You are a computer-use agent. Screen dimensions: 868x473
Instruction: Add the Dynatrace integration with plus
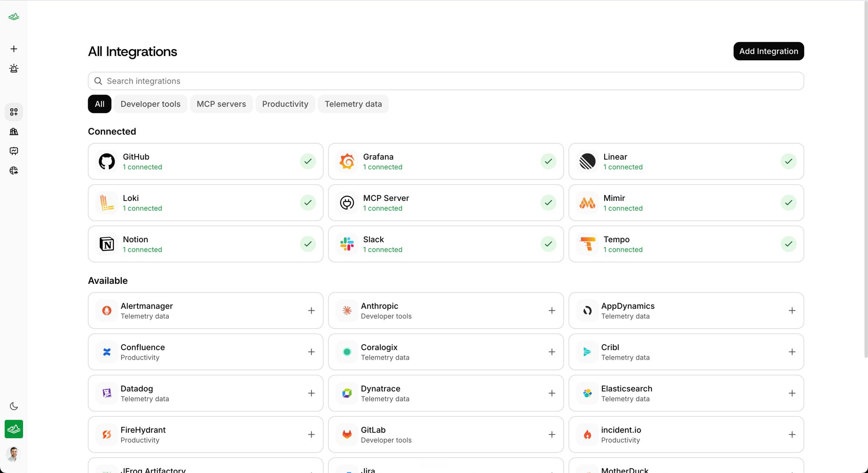(x=552, y=393)
